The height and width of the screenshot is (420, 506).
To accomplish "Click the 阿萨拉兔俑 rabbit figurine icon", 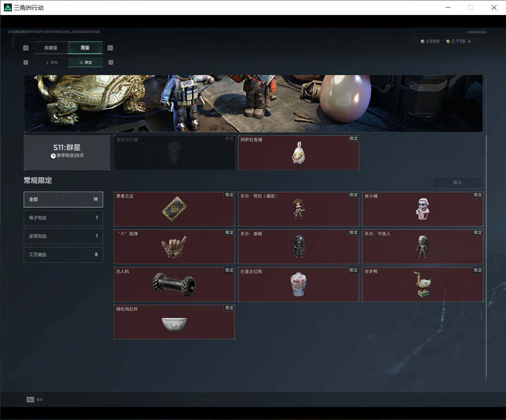I will [298, 153].
